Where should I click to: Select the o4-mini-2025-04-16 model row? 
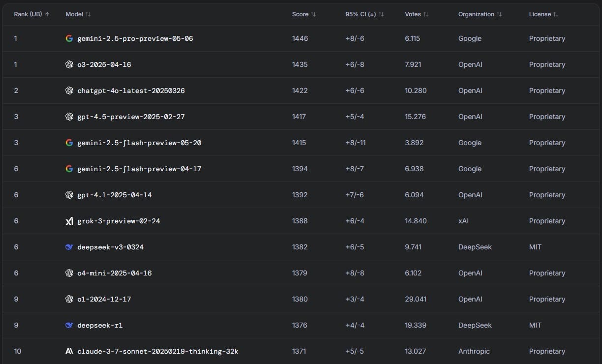click(301, 273)
